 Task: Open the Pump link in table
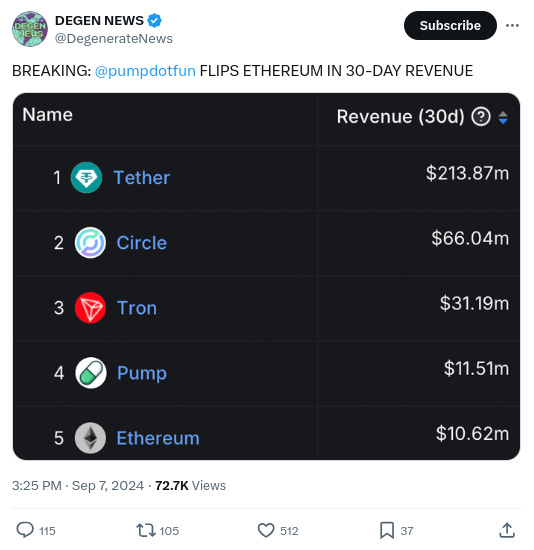(x=142, y=373)
